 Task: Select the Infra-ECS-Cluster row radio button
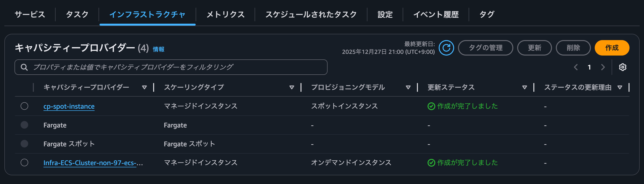(24, 163)
